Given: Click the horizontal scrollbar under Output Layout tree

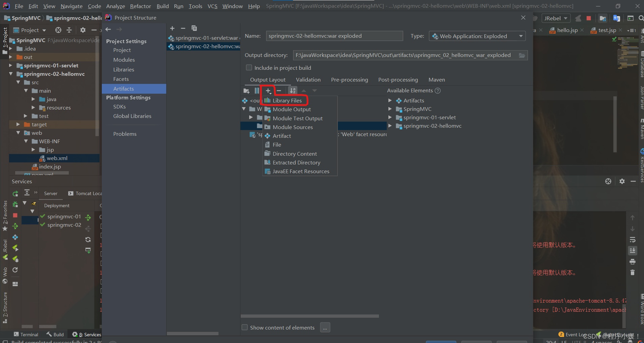Looking at the screenshot, I should click(310, 316).
